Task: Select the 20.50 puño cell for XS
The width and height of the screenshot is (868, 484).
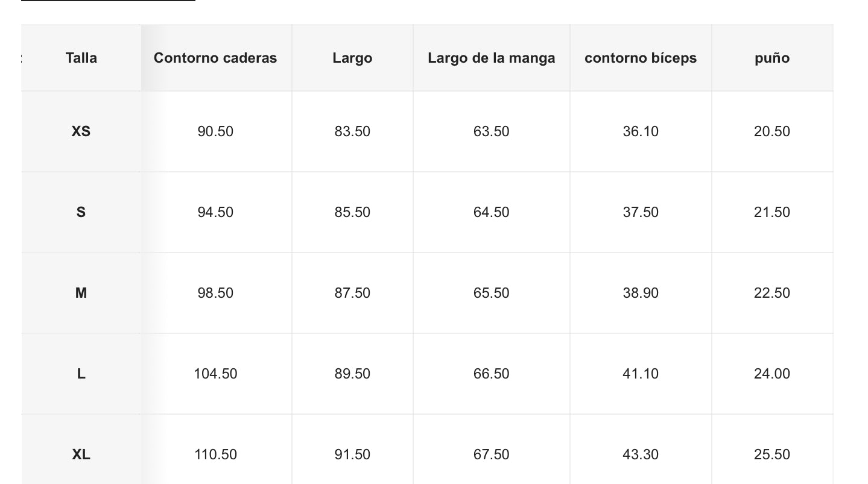Action: point(771,131)
